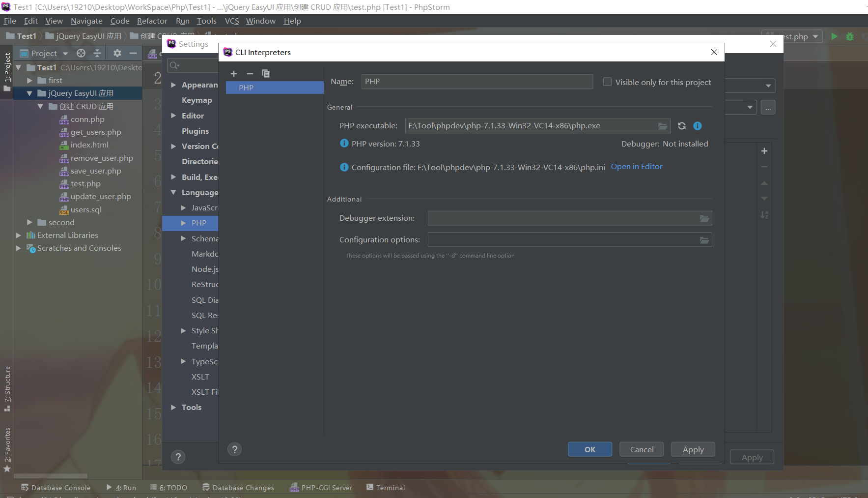This screenshot has height=498, width=868.
Task: Start debugging with the bug icon
Action: coord(850,36)
